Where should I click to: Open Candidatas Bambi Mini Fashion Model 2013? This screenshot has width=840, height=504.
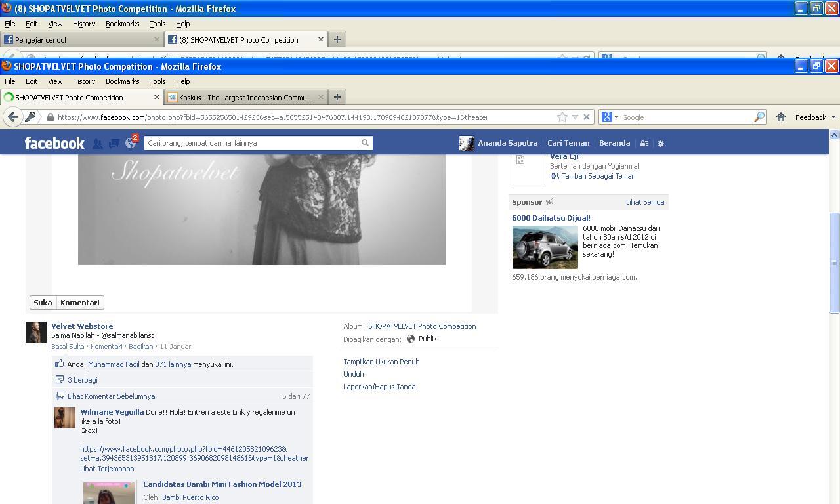tap(222, 484)
